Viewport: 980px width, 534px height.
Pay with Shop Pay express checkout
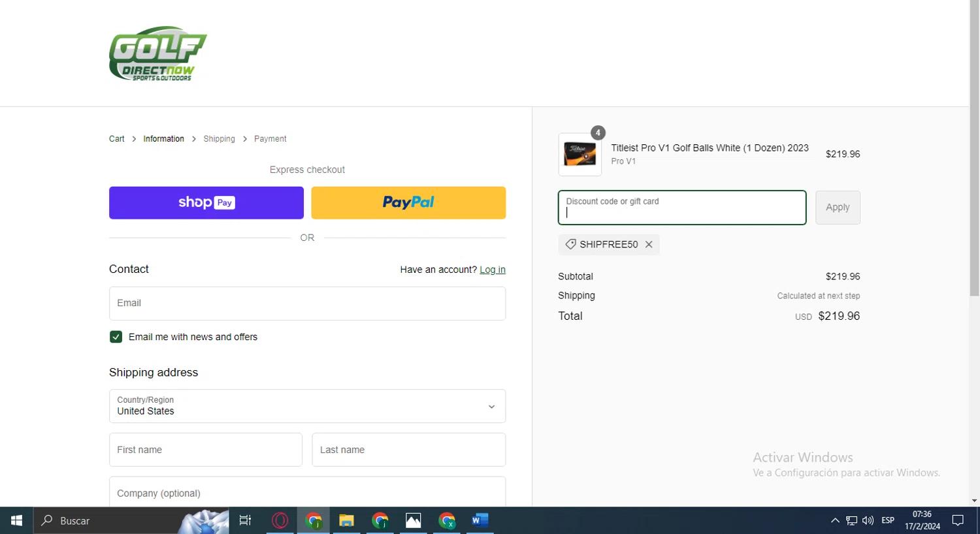click(206, 202)
